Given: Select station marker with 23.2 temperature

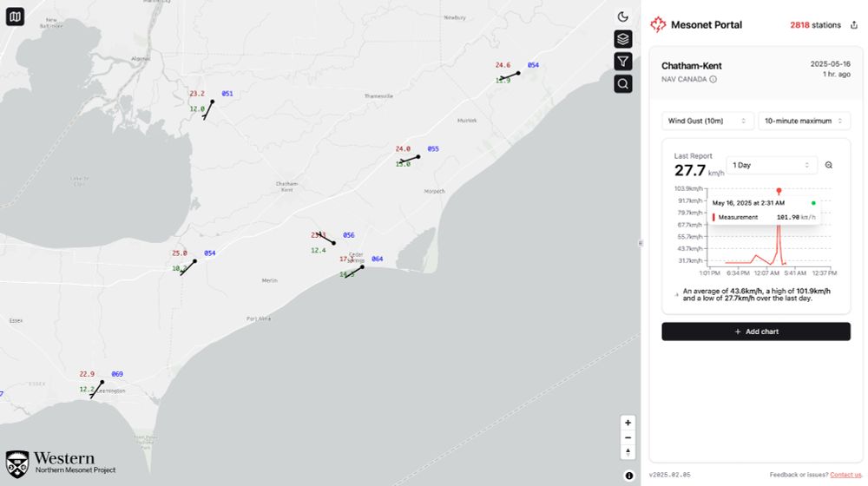Looking at the screenshot, I should (212, 102).
